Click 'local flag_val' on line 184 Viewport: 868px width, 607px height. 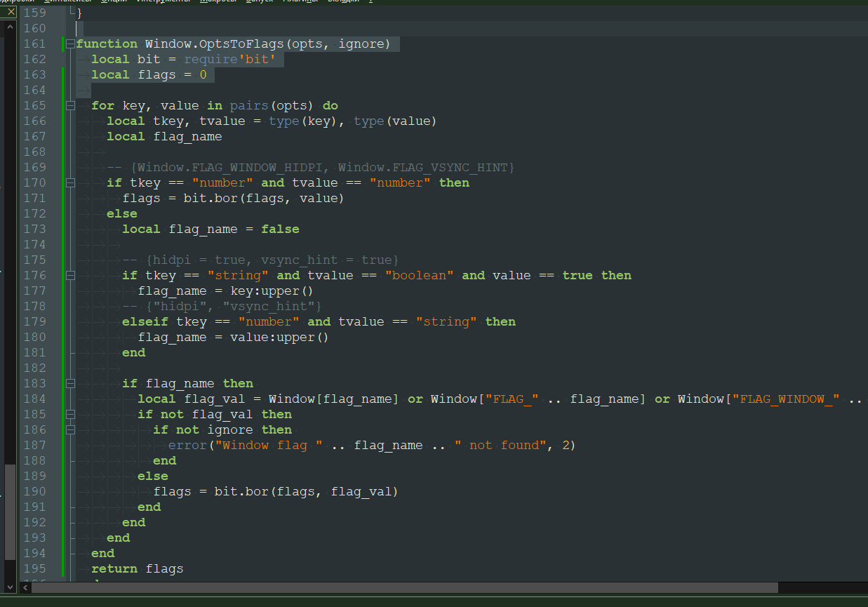tap(192, 399)
